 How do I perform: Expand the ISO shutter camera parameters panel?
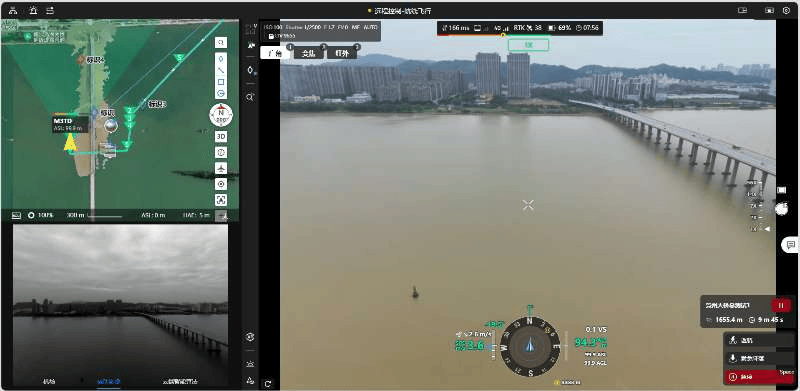(x=321, y=31)
